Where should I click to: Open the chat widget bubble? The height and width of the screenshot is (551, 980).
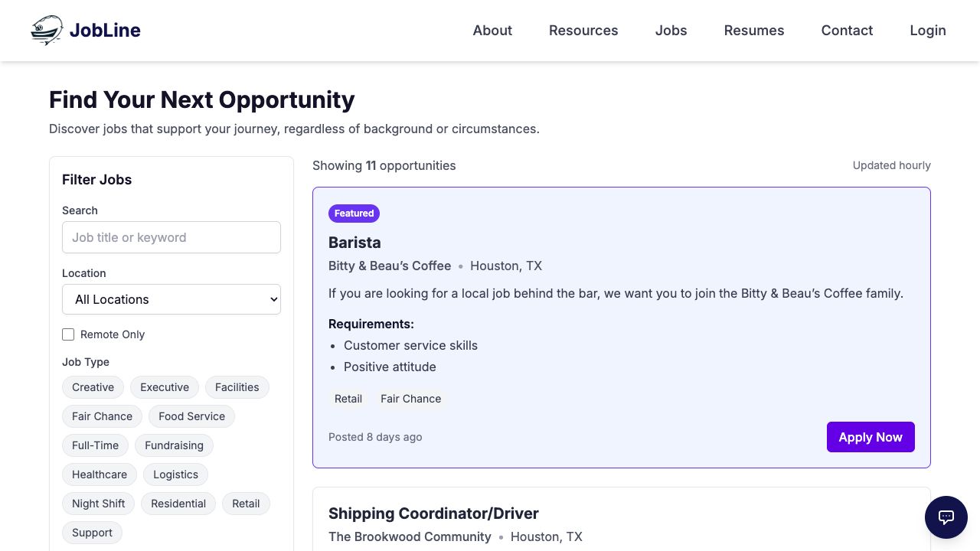click(946, 517)
